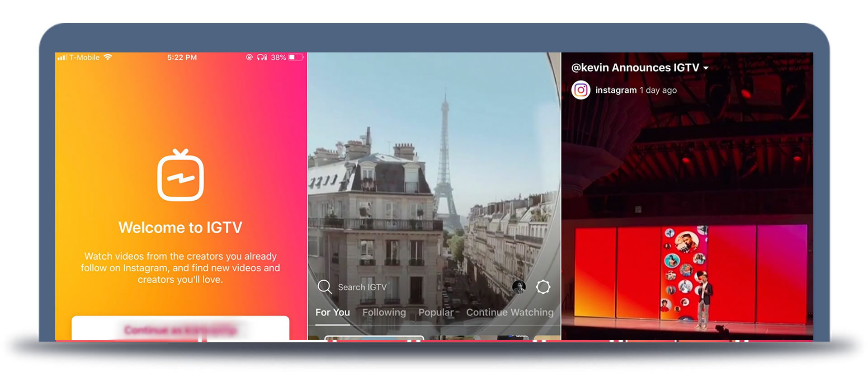Switch to the Following tab
This screenshot has width=868, height=391.
click(384, 312)
